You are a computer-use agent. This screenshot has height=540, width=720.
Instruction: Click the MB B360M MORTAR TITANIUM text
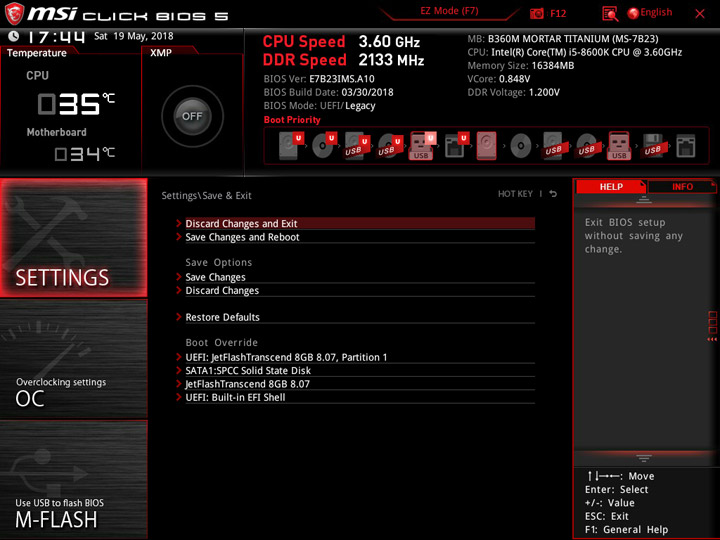coord(563,39)
